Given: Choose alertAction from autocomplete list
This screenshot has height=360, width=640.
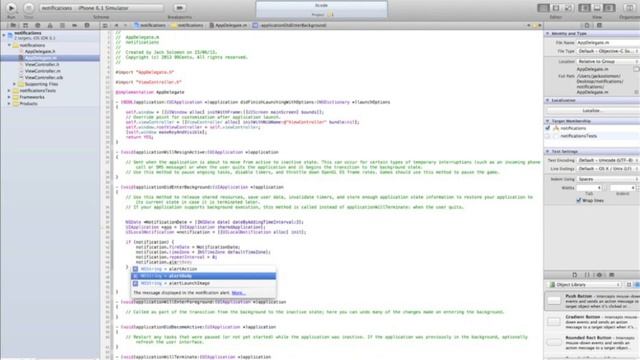Looking at the screenshot, I should (x=203, y=269).
